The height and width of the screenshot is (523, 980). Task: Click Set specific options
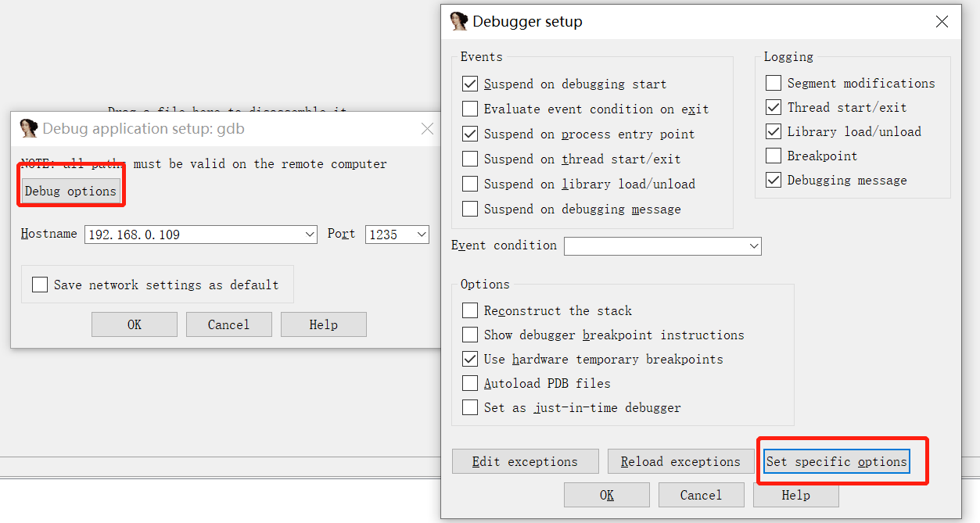click(835, 461)
